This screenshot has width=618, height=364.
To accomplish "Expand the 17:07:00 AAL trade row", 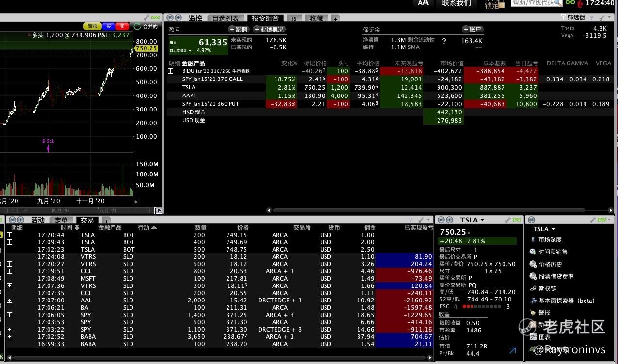I will point(9,301).
